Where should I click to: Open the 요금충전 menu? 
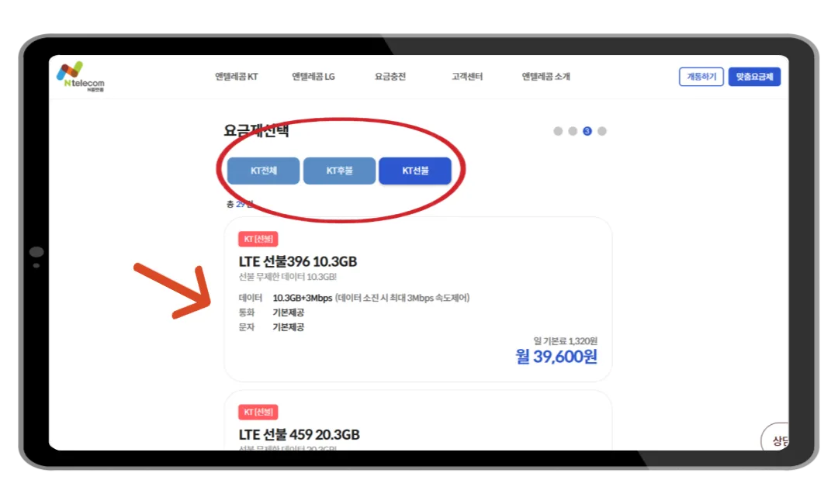click(x=390, y=76)
